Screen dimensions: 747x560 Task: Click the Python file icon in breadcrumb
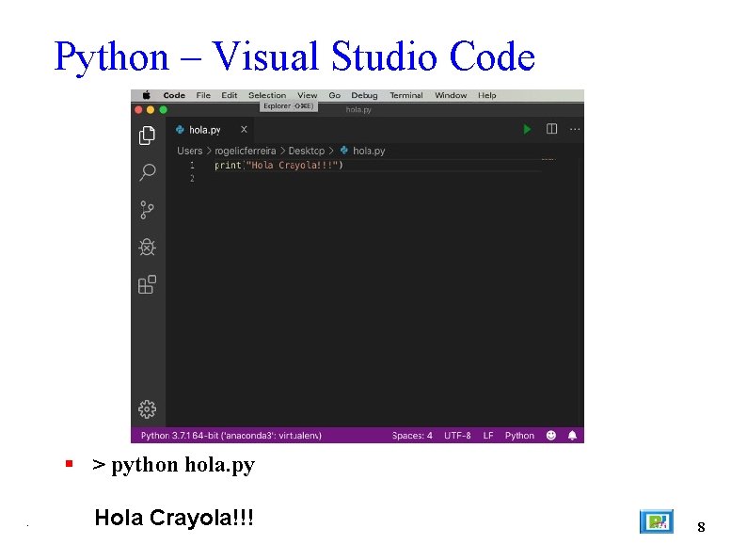[x=344, y=151]
